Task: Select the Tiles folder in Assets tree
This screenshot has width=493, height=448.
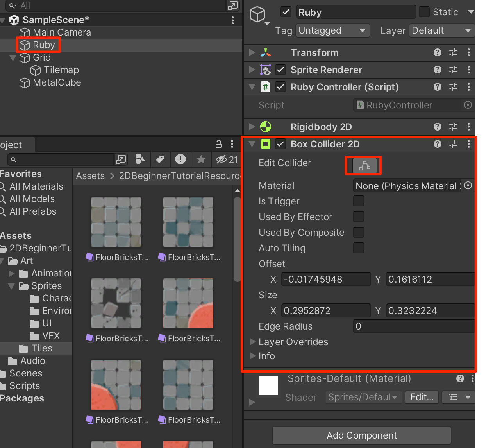Action: click(41, 348)
